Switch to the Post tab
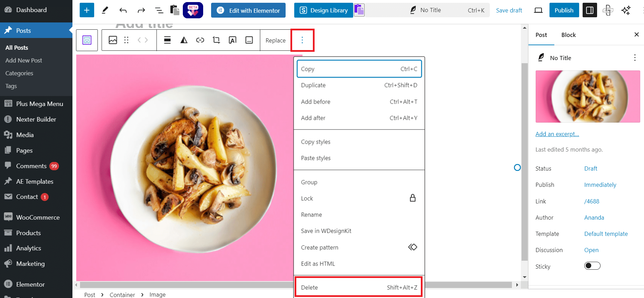 point(541,35)
